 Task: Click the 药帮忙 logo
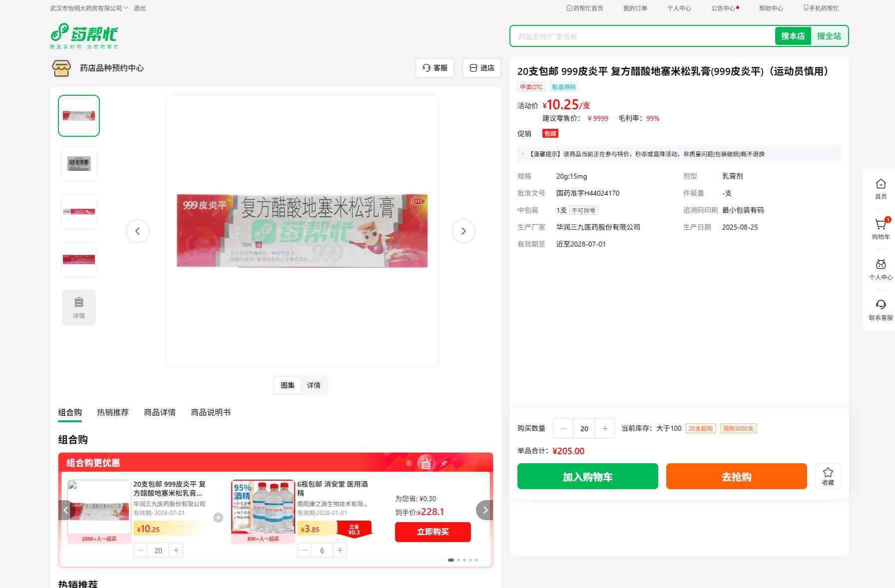tap(84, 36)
